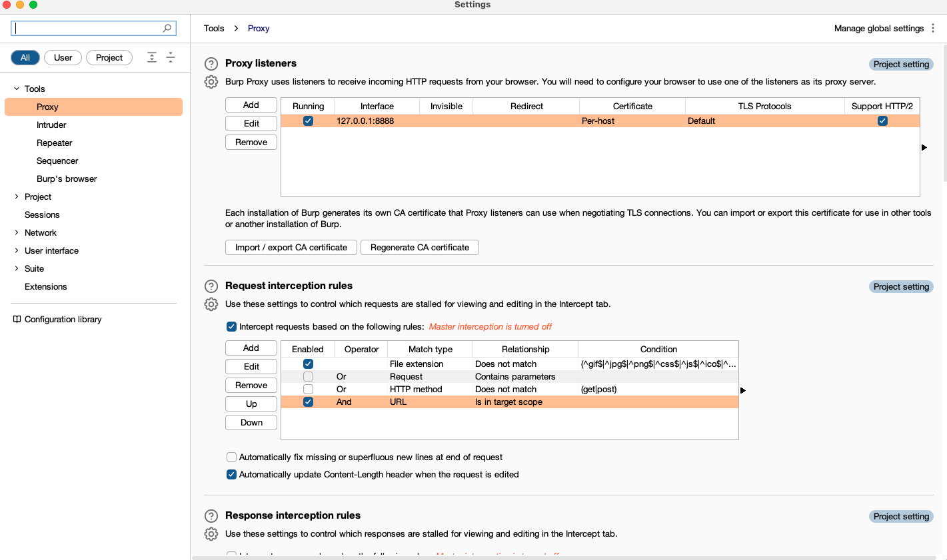The height and width of the screenshot is (560, 947).
Task: Move selected interception rule Up
Action: coord(251,404)
